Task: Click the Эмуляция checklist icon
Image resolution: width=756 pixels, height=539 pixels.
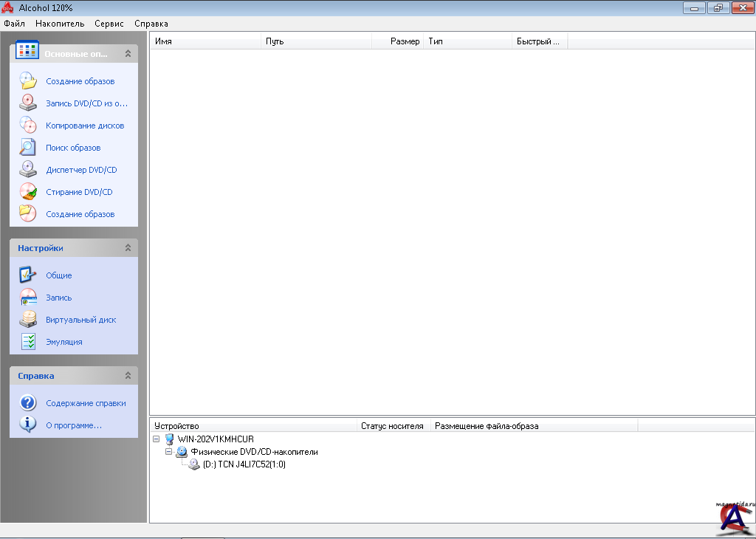Action: (x=27, y=342)
